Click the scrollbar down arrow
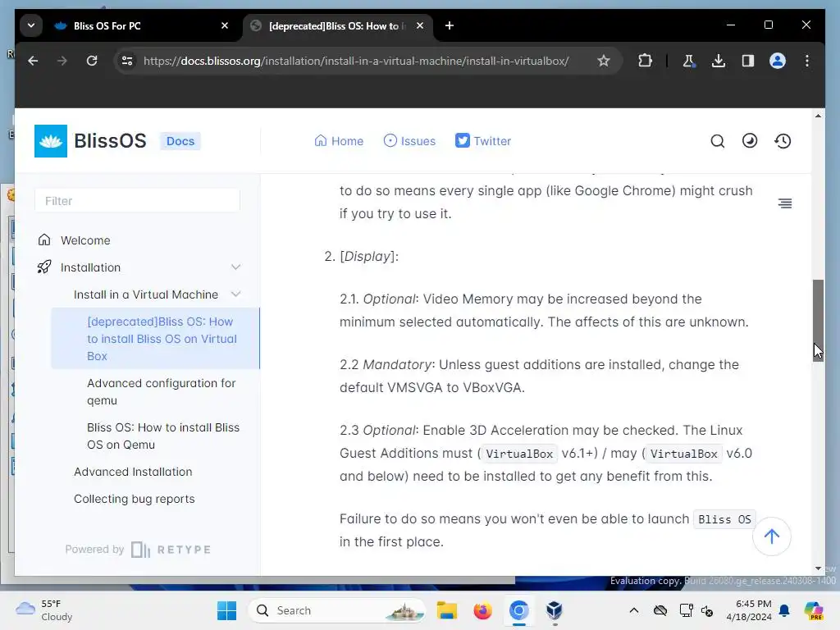 tap(818, 568)
